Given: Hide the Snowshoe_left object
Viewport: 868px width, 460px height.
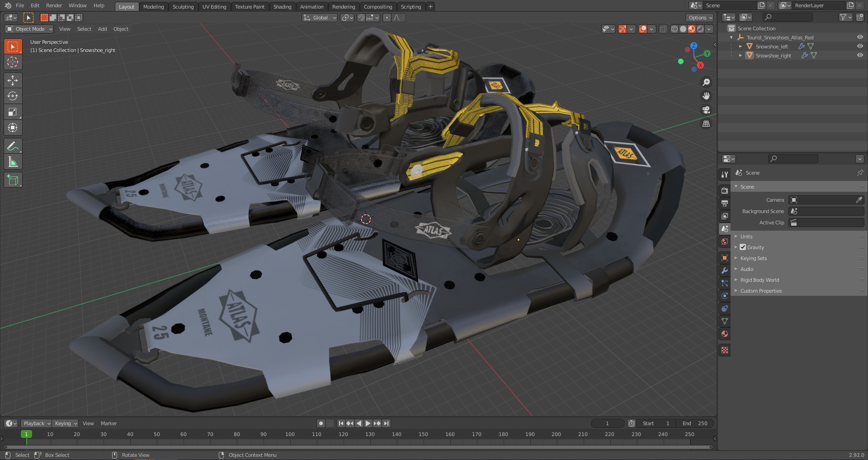Looking at the screenshot, I should (860, 46).
